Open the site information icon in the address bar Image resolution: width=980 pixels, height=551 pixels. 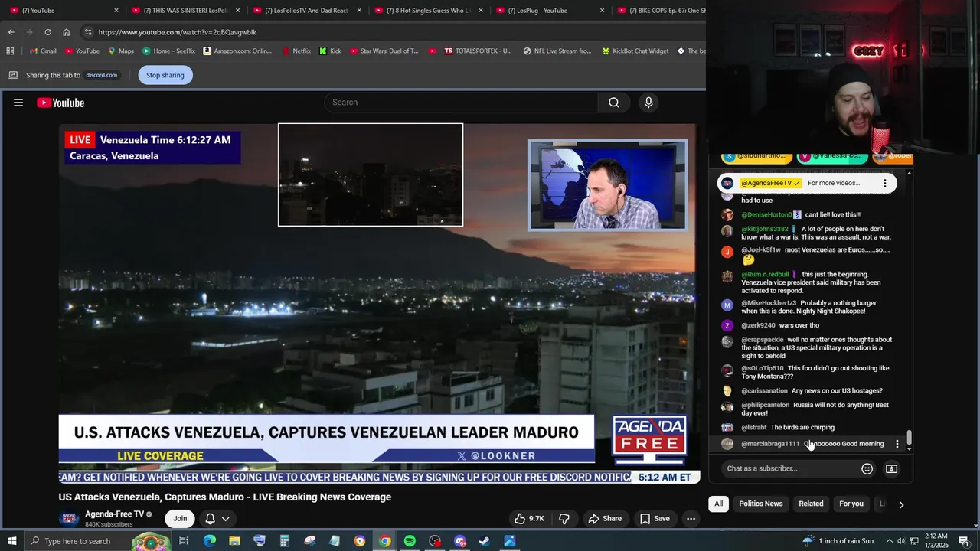click(88, 32)
